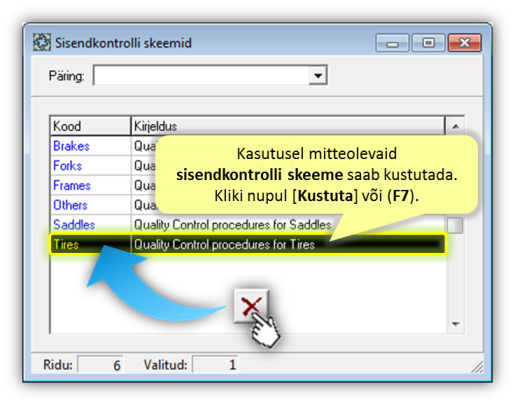This screenshot has height=405, width=515.
Task: Click the Sisendkontrolli skeemid window title icon
Action: 42,42
